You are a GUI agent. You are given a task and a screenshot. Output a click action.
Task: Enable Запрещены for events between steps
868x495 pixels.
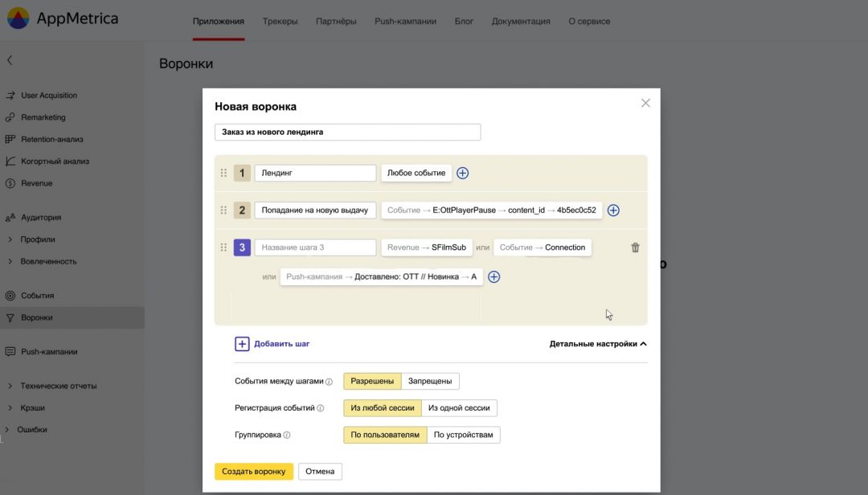pyautogui.click(x=430, y=380)
